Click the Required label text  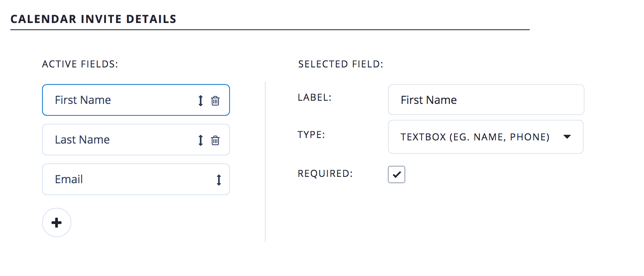(x=325, y=174)
